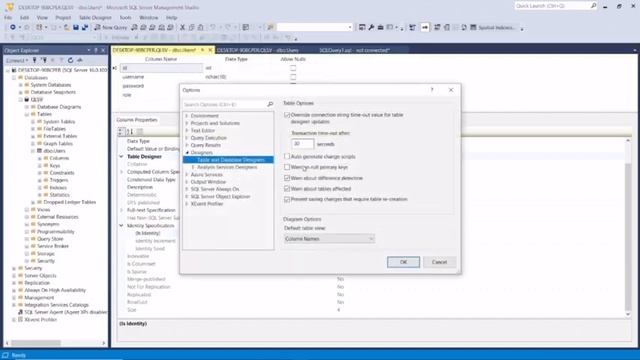Screen dimensions: 640x360
Task: Pin the Object Explorer panel
Action: pos(96,50)
